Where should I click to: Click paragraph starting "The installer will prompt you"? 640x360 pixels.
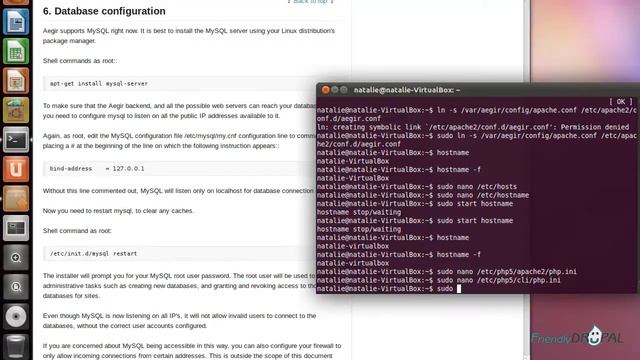[x=179, y=285]
